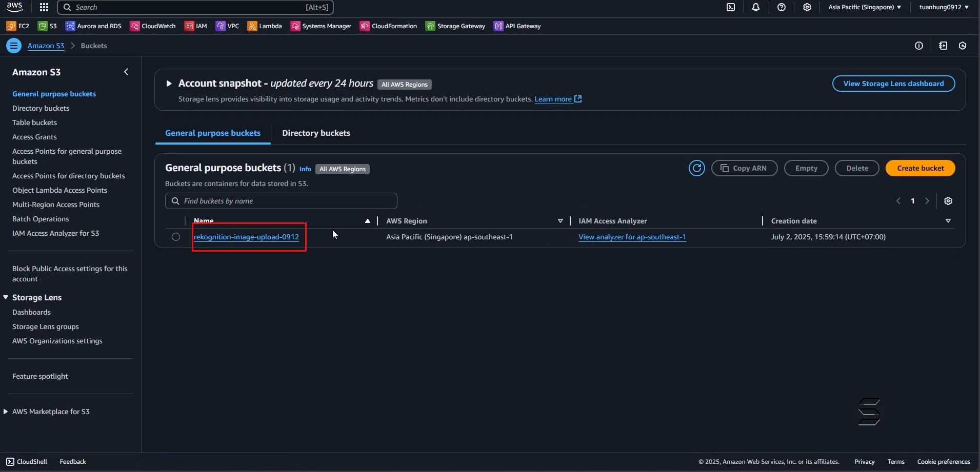Open console settings gear in header
Viewport: 980px width, 472px height.
click(x=807, y=7)
